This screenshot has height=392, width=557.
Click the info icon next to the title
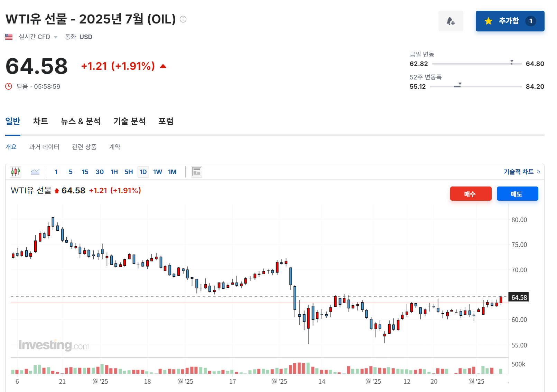point(183,19)
